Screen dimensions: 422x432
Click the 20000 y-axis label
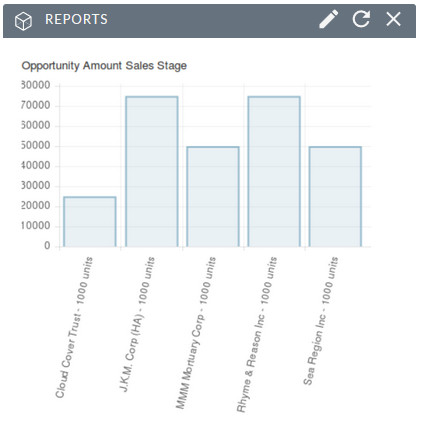point(36,206)
